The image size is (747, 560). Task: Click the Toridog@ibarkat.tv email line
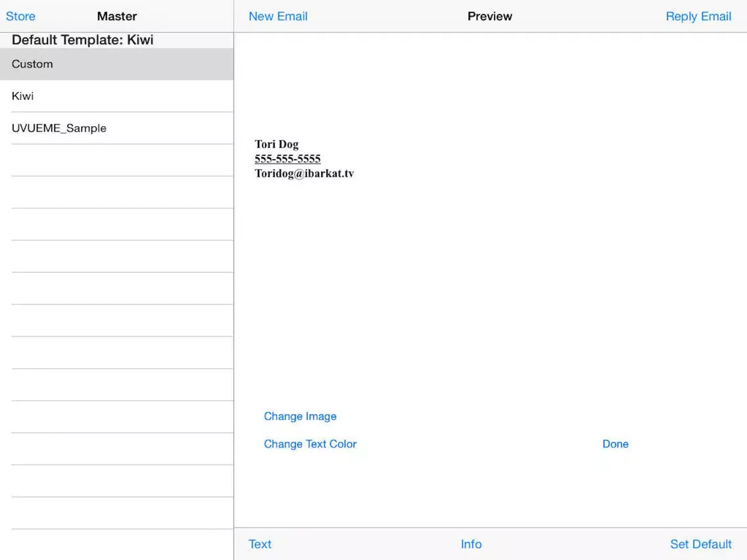click(x=304, y=174)
